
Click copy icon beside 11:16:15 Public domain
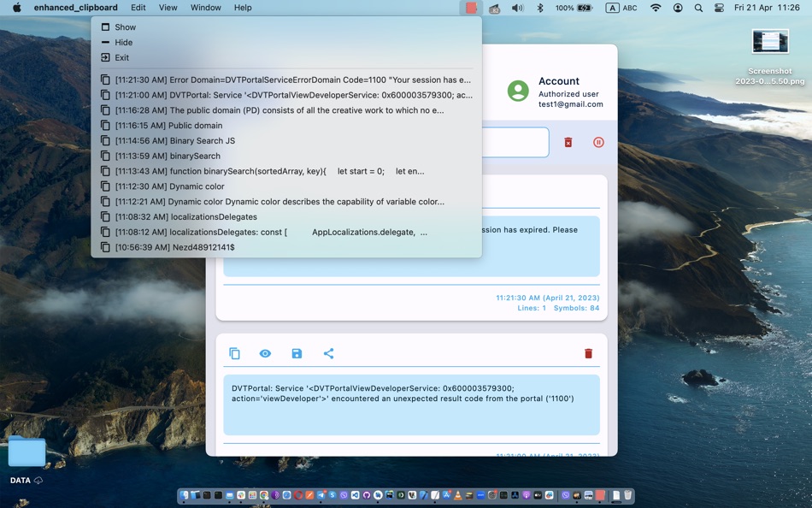pyautogui.click(x=105, y=126)
